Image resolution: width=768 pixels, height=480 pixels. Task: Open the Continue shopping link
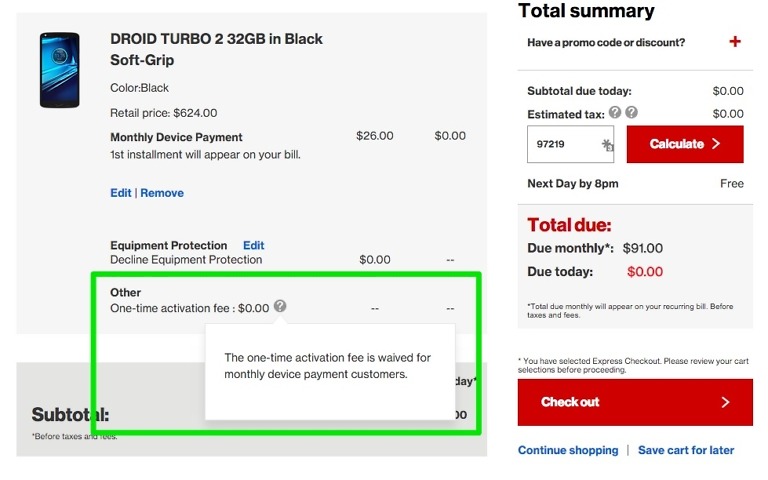[568, 450]
